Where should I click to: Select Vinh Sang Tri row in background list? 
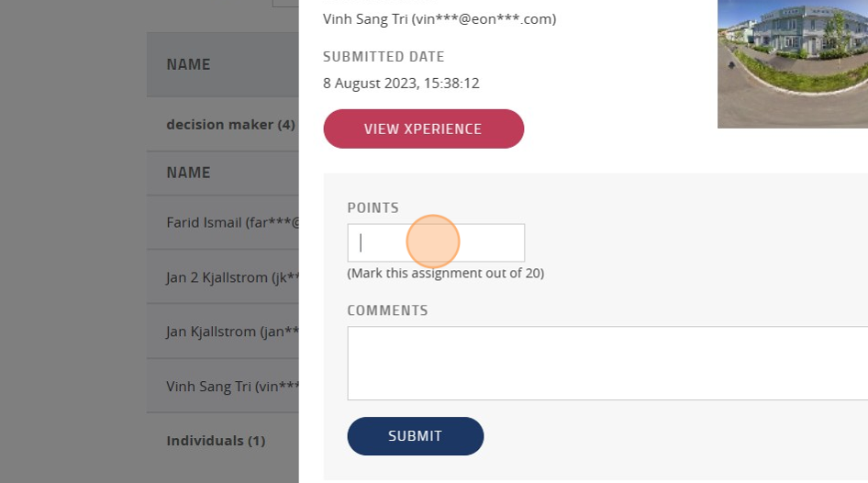pyautogui.click(x=223, y=386)
